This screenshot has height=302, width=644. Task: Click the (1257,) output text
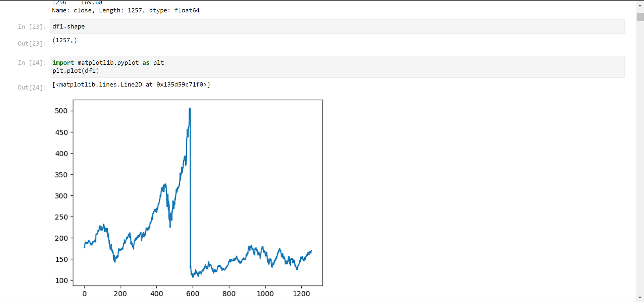coord(64,40)
